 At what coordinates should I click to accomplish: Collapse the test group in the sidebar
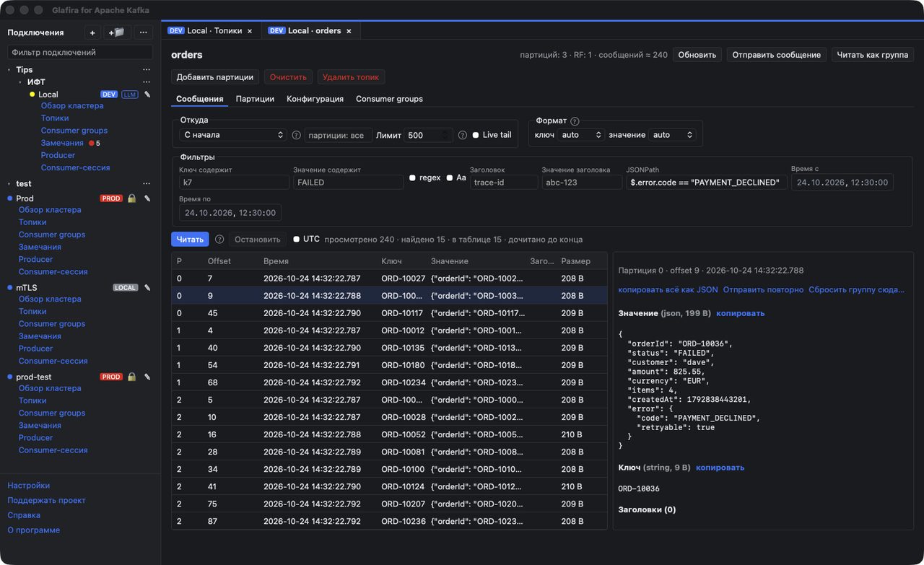(9, 184)
